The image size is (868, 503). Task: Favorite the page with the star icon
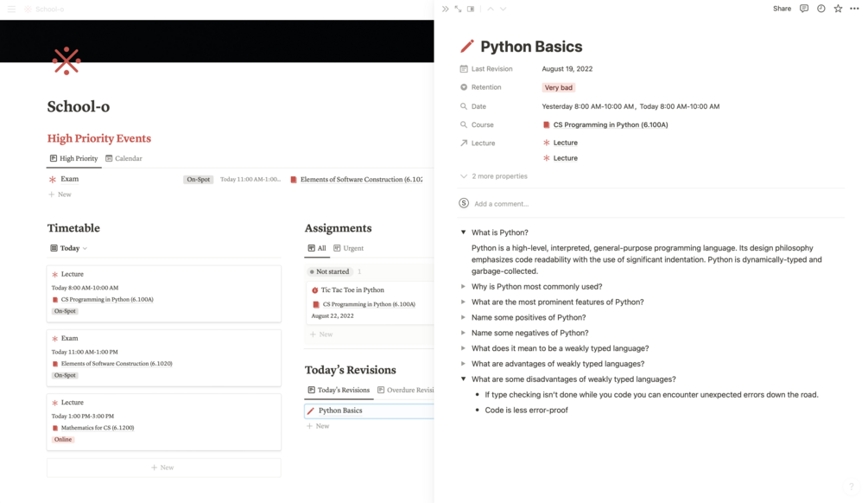click(838, 9)
